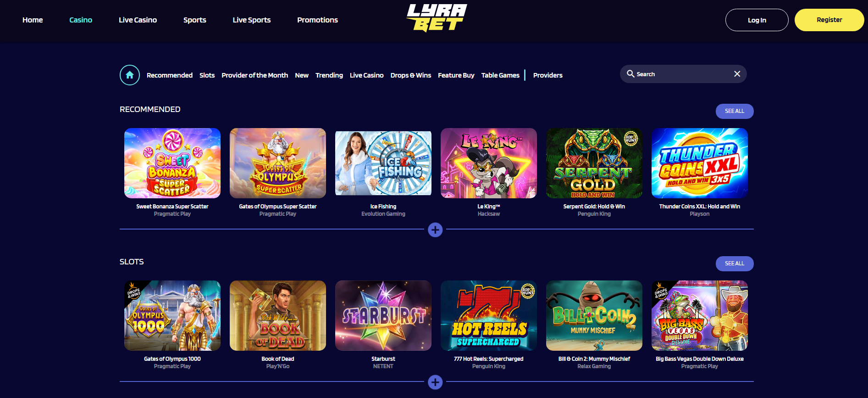Clear the search field with the X
The height and width of the screenshot is (398, 868).
tap(737, 74)
